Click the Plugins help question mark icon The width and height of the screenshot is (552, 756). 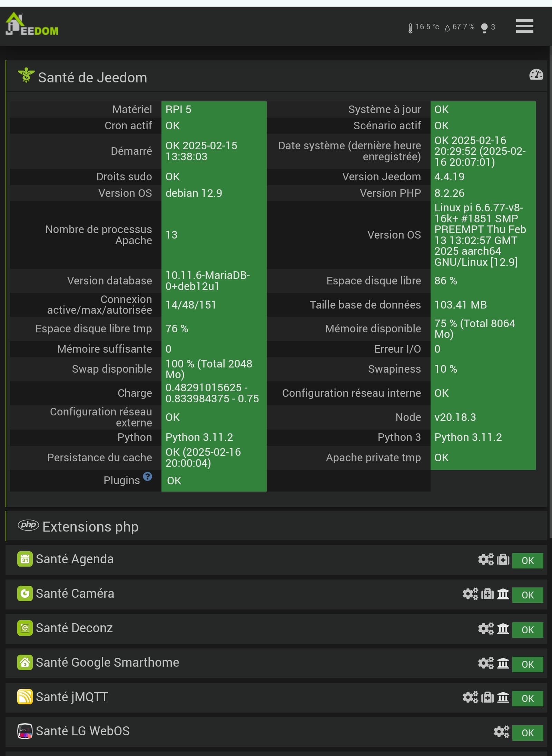pos(147,476)
